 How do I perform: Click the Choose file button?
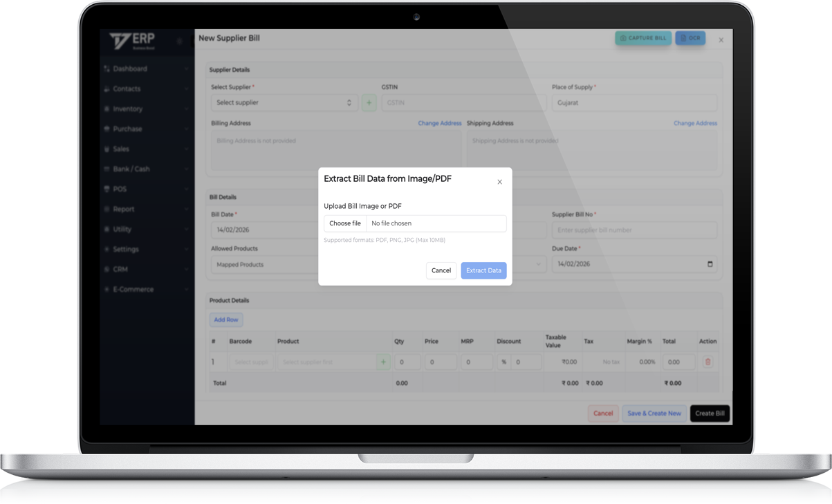(x=344, y=223)
